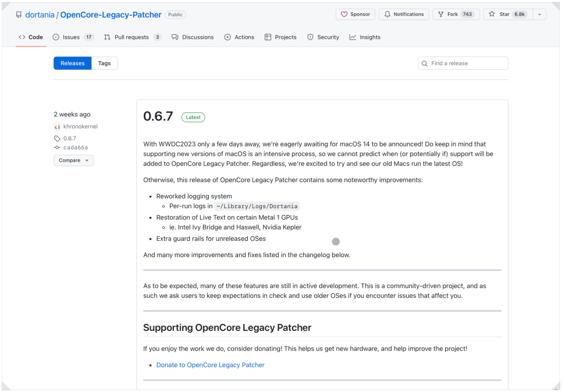Click the Security shield icon
Viewport: 562px width, 392px height.
tap(310, 37)
